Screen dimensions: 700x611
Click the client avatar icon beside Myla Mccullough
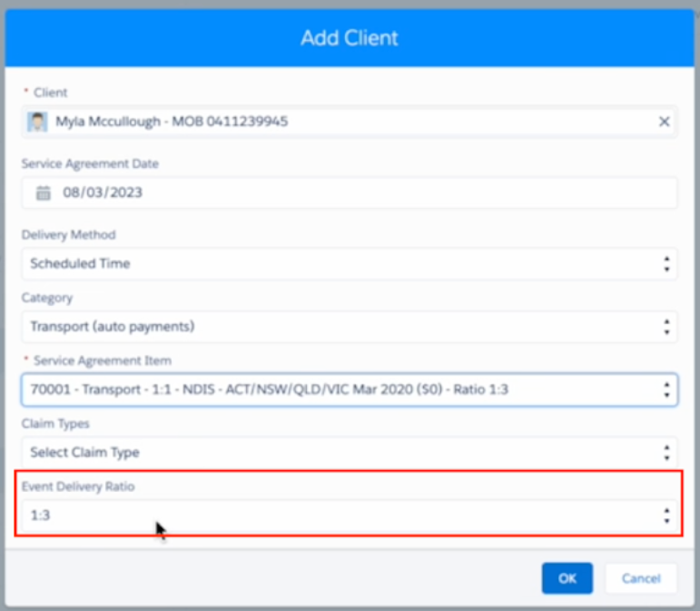click(x=38, y=122)
